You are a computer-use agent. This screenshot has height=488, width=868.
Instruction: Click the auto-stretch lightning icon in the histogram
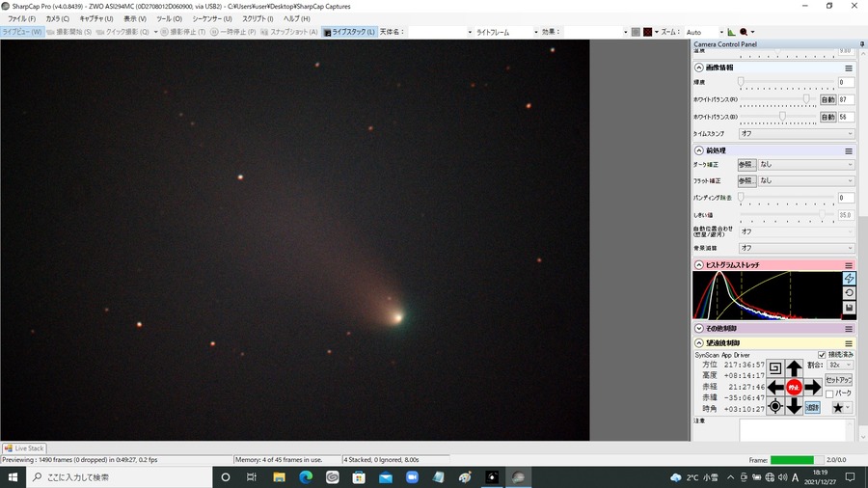point(849,279)
